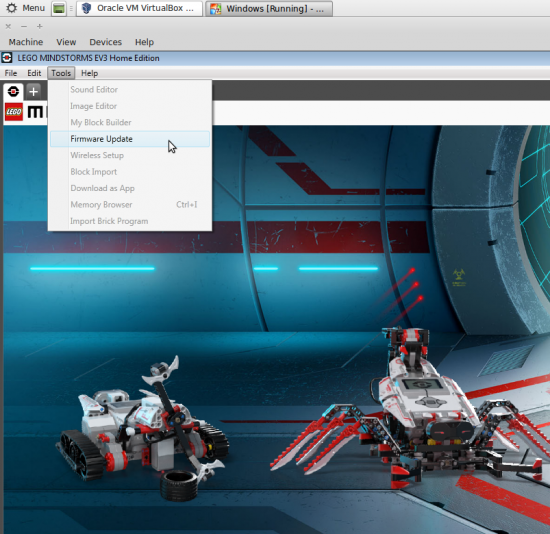Switch to Windows [Running] taskbar window
The width and height of the screenshot is (550, 534).
click(269, 8)
